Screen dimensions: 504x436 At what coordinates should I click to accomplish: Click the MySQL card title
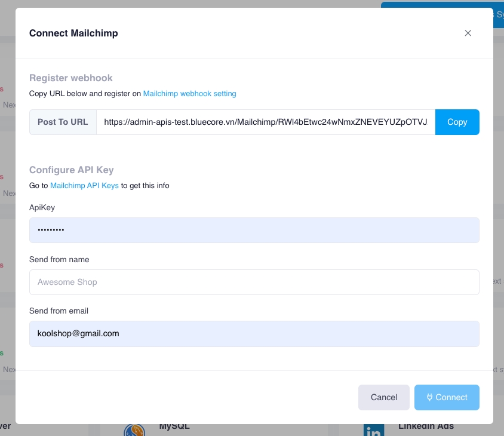(x=174, y=426)
